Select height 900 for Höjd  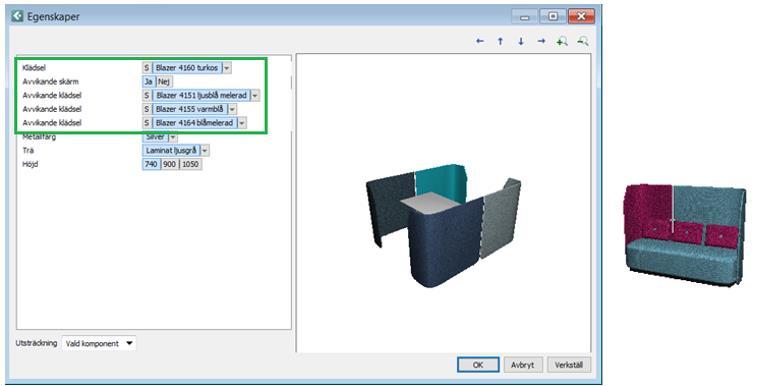(169, 164)
